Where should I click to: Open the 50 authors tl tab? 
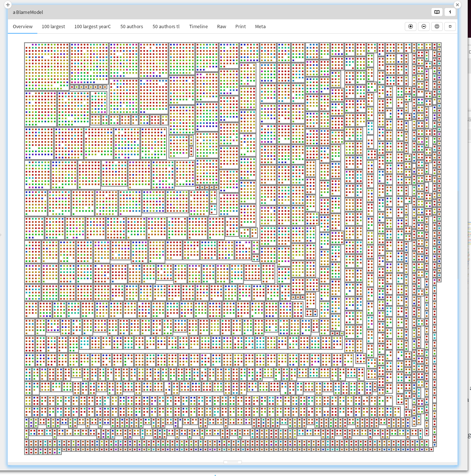pos(166,27)
